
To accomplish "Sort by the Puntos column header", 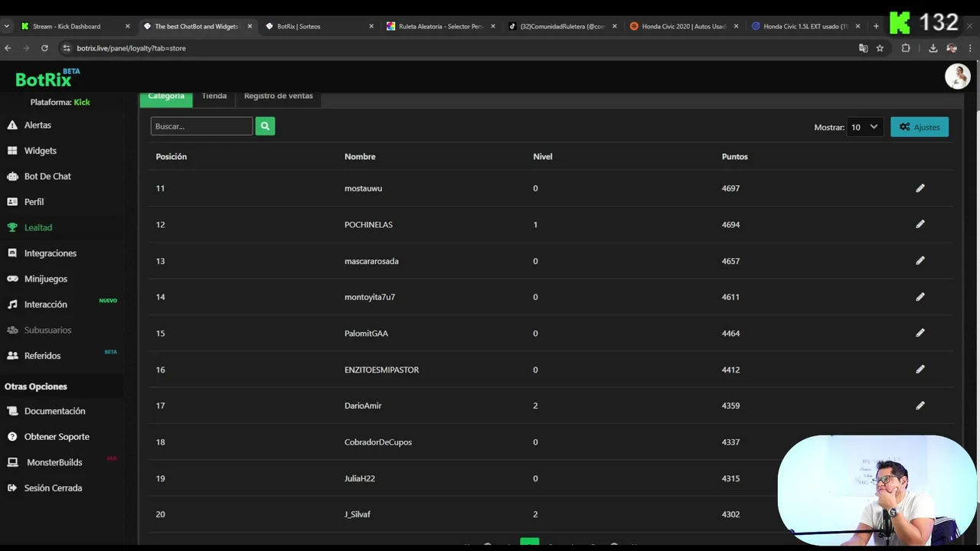I will point(735,157).
